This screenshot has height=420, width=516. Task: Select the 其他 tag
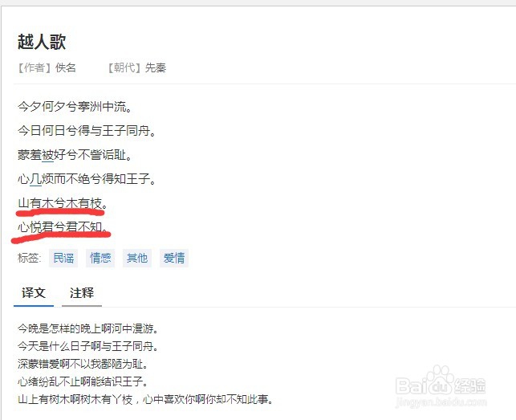point(137,258)
